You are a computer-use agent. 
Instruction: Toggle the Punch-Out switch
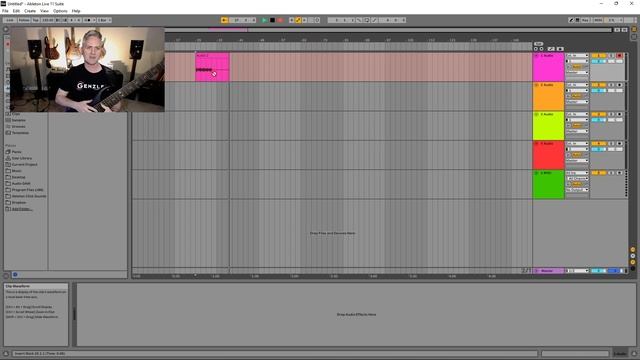pos(374,20)
